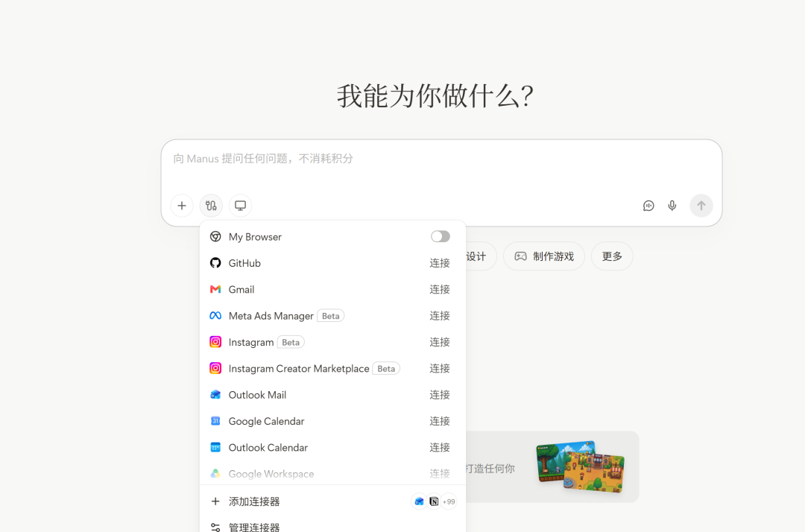Click the My Browser Chrome icon
805x532 pixels.
coord(215,236)
